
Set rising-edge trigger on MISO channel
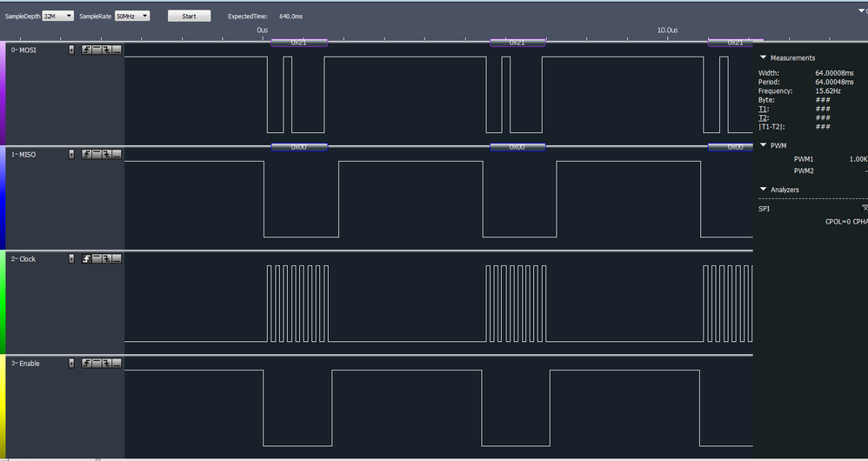[x=86, y=155]
